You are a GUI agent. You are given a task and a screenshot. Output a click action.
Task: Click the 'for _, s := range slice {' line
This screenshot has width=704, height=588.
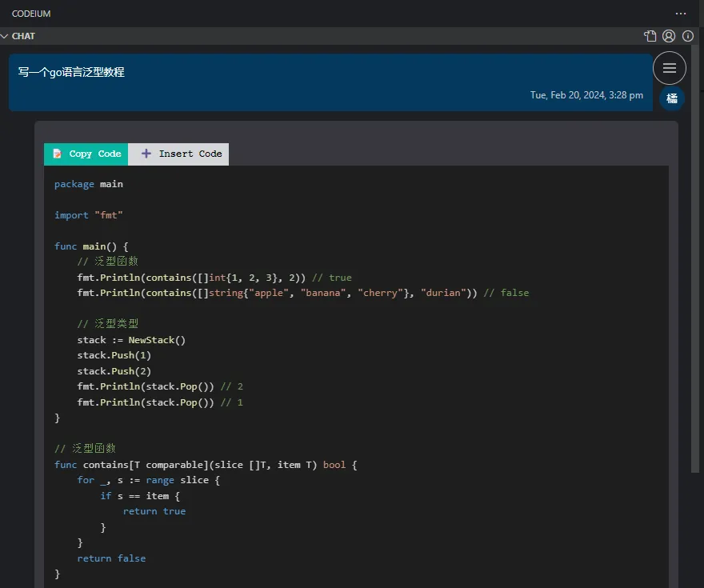click(x=149, y=480)
